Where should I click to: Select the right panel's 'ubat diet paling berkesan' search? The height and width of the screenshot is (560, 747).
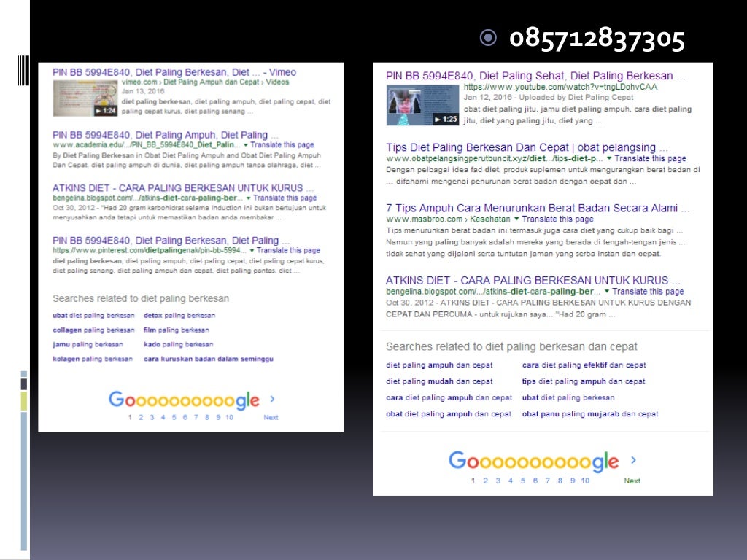pos(568,397)
